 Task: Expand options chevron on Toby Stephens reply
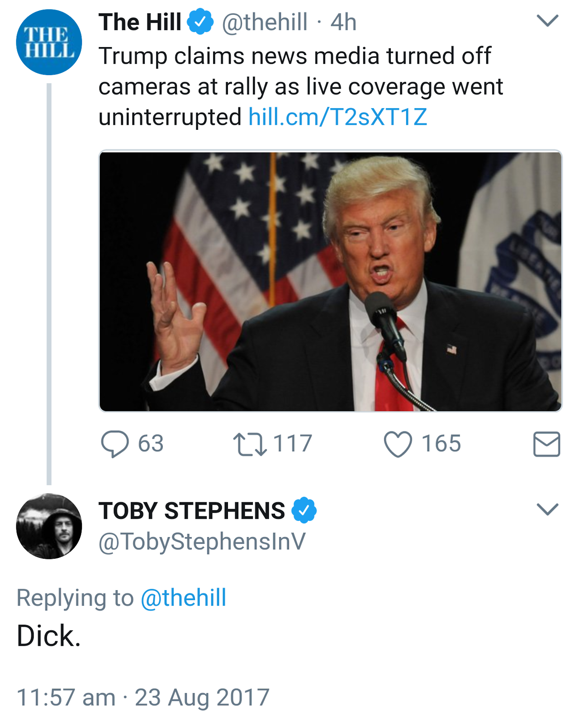click(547, 509)
